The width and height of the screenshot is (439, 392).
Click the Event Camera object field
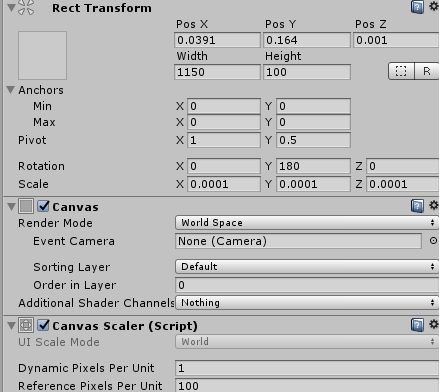coord(298,241)
